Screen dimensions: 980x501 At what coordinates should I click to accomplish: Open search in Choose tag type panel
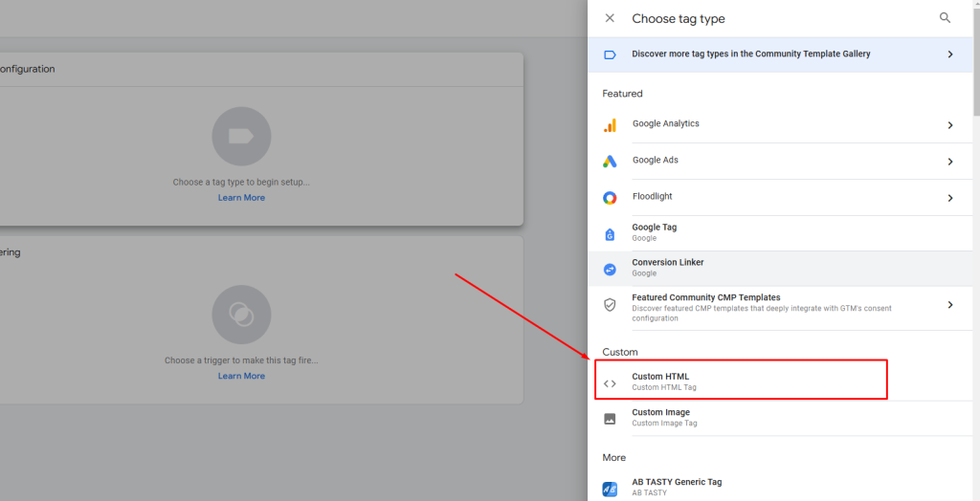pos(945,18)
